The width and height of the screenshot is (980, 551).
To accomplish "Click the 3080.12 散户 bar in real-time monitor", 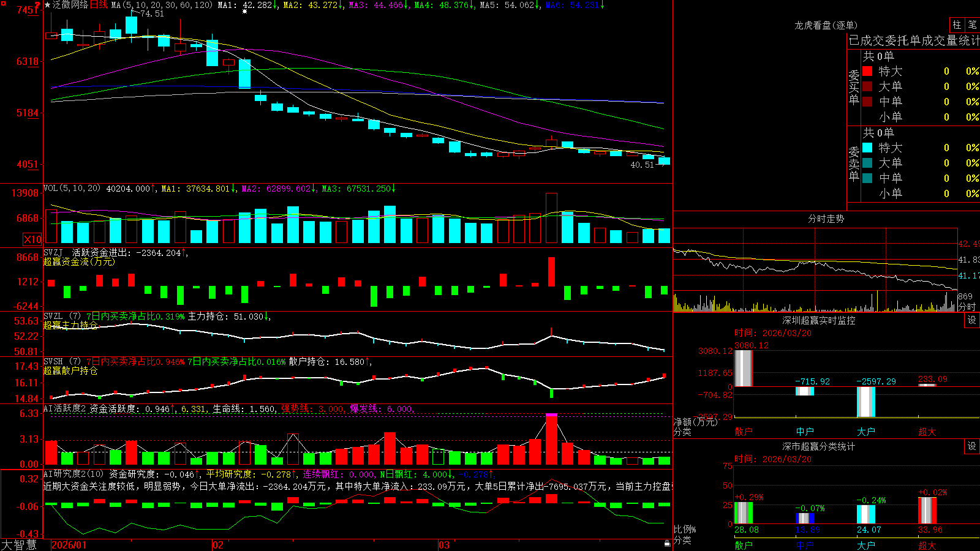I will click(743, 368).
